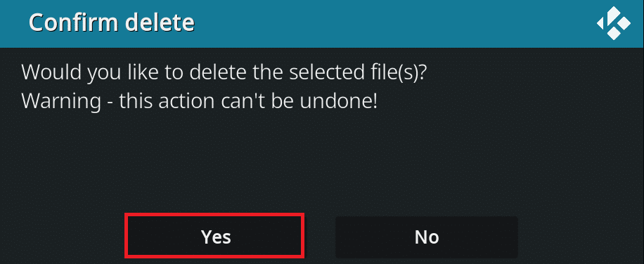Viewport: 644px width, 264px height.
Task: Click the 'Confirm delete' dialog title
Action: coord(111,22)
